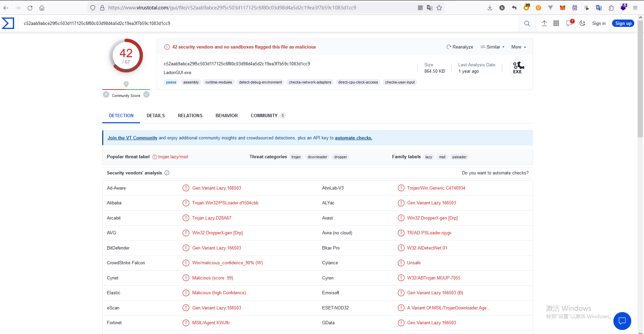Screen dimensions: 644x334
Task: Follow the Join the VT Community link
Action: coord(132,138)
